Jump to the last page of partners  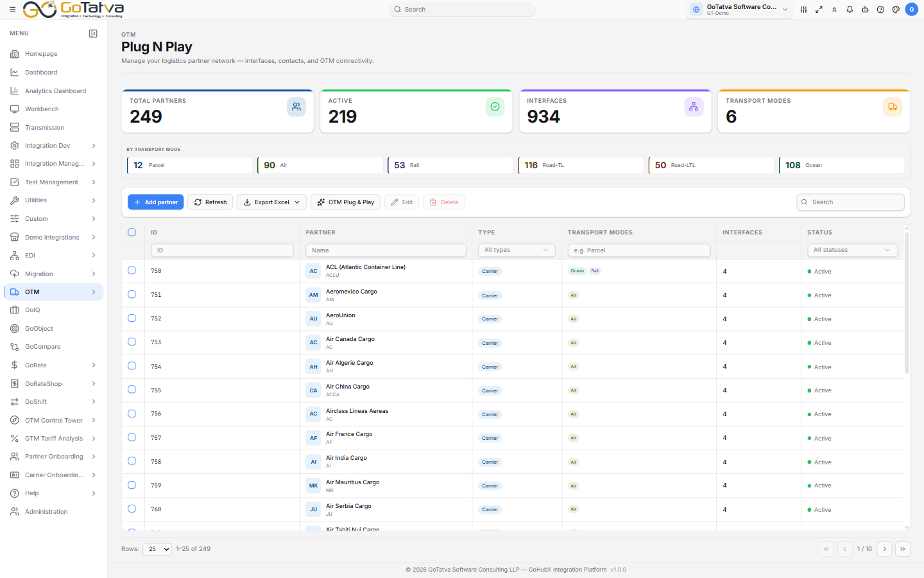point(903,549)
